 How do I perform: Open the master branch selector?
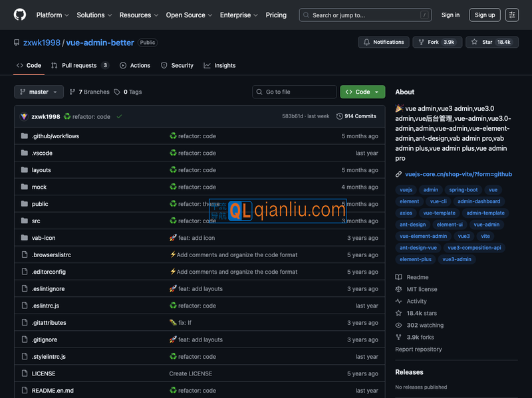click(38, 91)
